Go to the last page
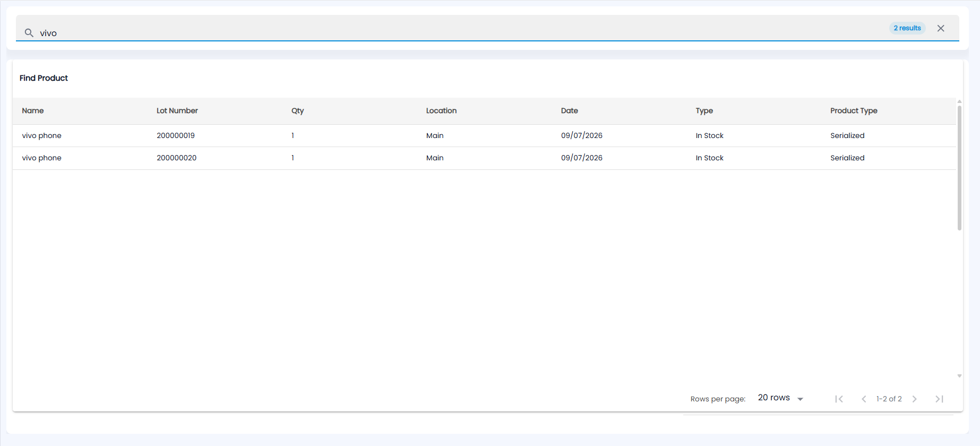This screenshot has width=980, height=446. (939, 399)
